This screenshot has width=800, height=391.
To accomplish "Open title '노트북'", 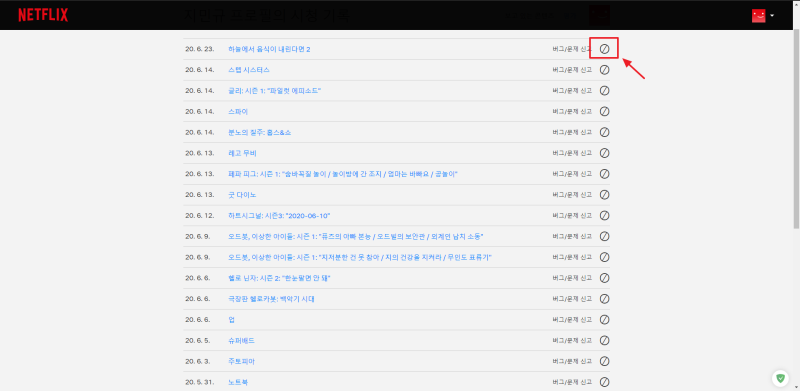I will click(x=238, y=382).
